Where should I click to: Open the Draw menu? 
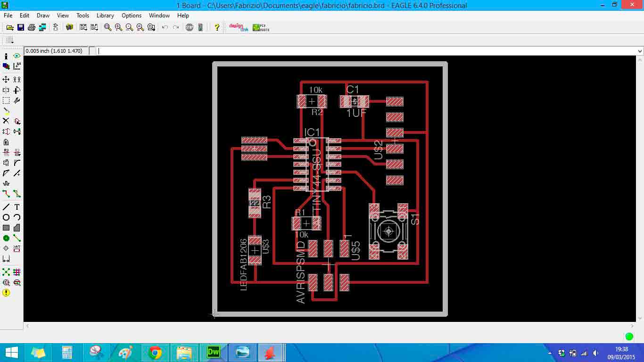pos(43,16)
